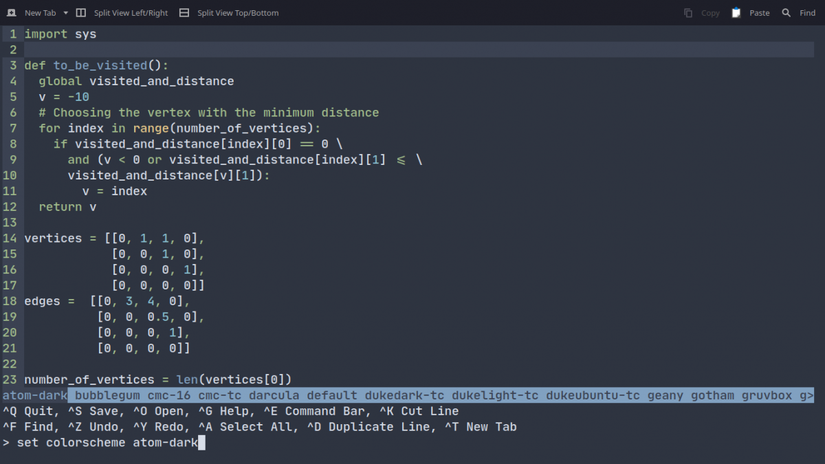Click the New Tab icon

tap(11, 13)
